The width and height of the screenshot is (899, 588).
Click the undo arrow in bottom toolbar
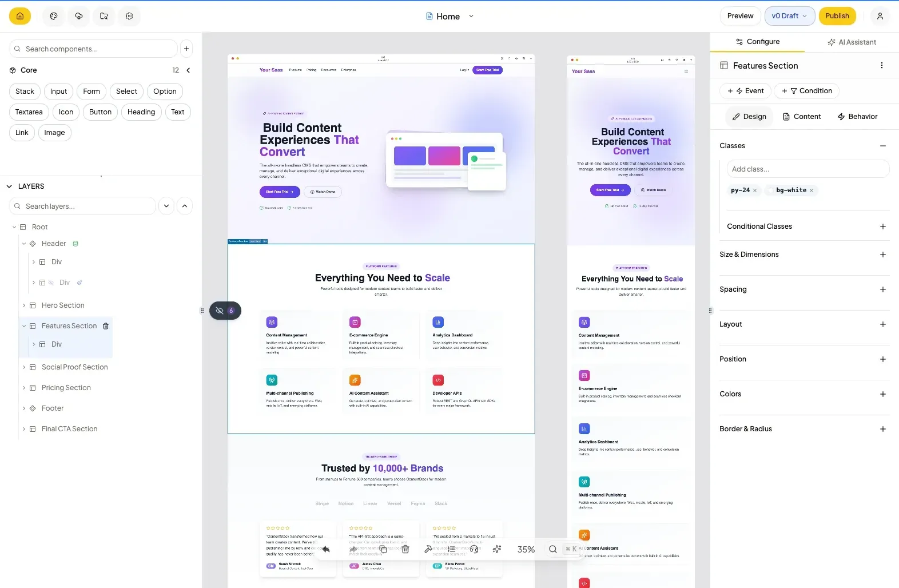coord(326,549)
